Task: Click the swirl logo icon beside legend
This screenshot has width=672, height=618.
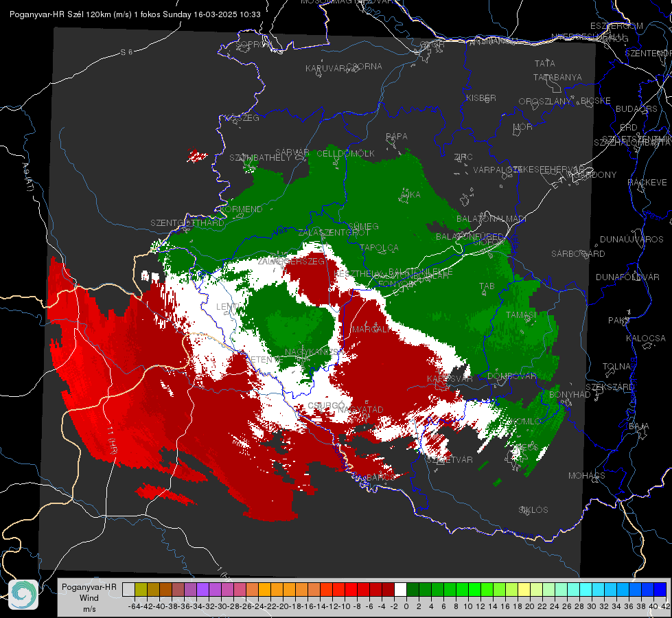Action: point(23,595)
